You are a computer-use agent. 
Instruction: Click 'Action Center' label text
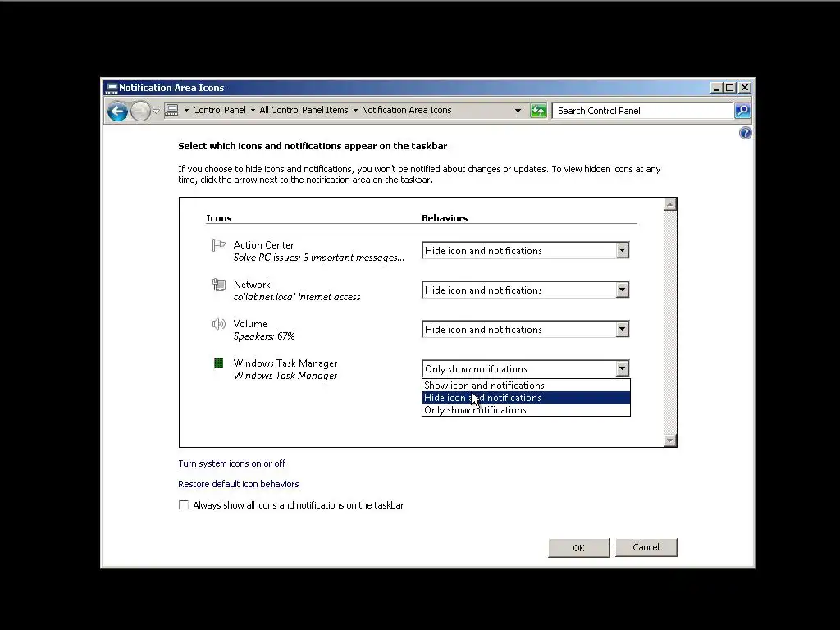tap(263, 244)
